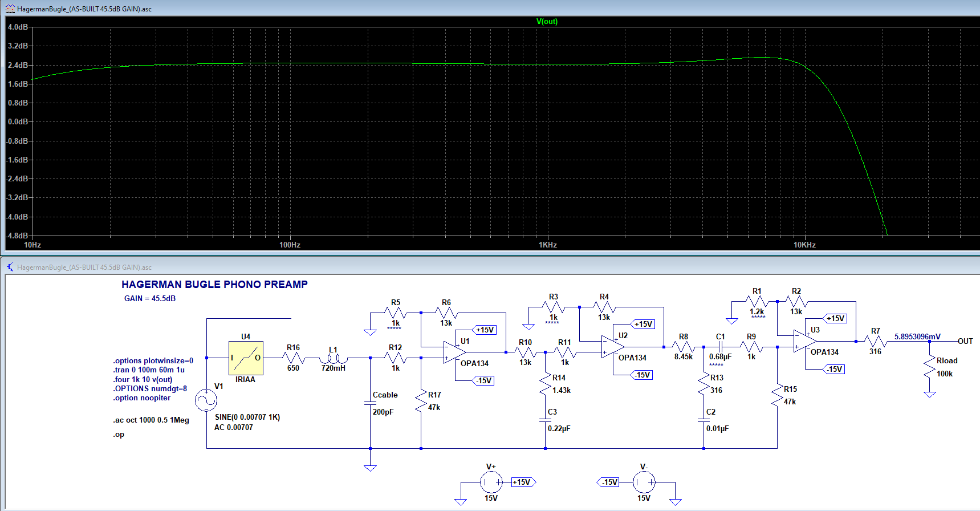Select the U2 op-amp symbol
Screen dimensions: 980x511
[613, 347]
